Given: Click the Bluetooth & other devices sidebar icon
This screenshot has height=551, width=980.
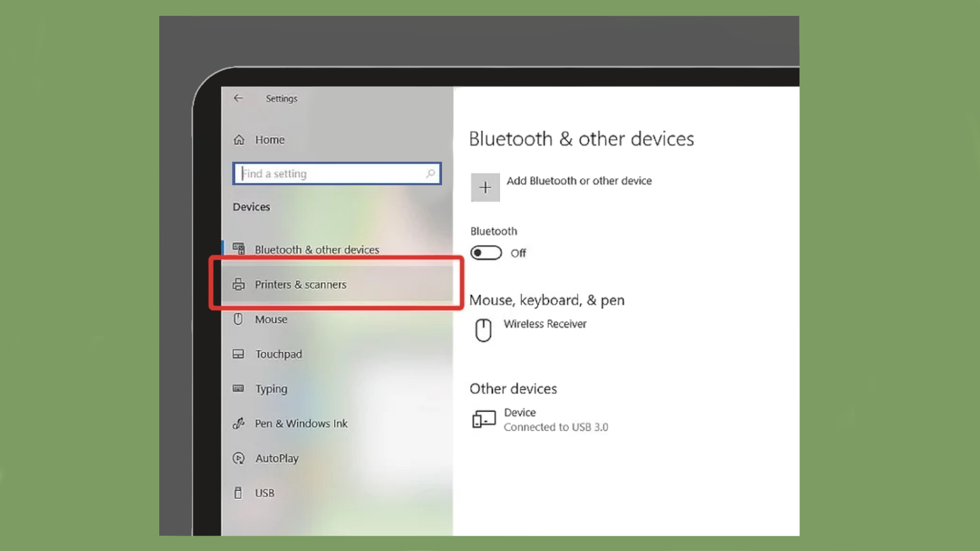Looking at the screenshot, I should 239,248.
